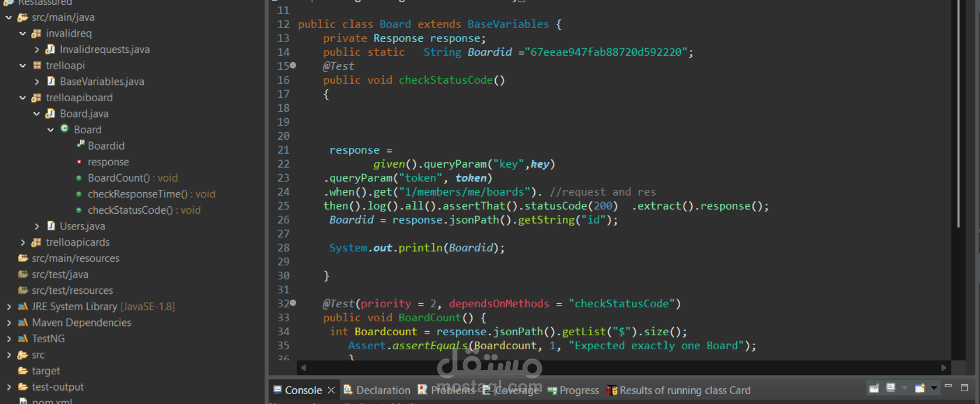This screenshot has width=980, height=404.
Task: Select the src/test/java folder
Action: pos(60,274)
